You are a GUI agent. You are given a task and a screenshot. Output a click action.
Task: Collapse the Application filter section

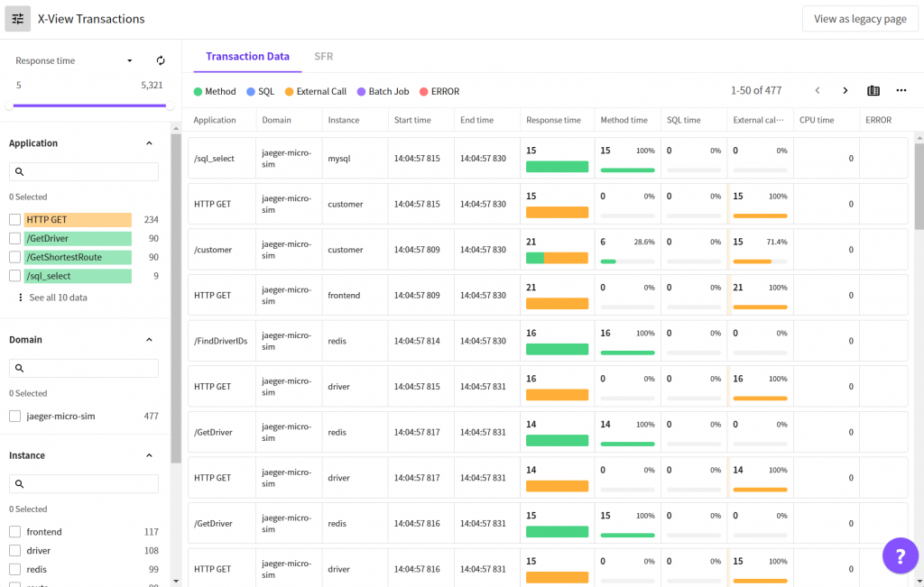point(149,143)
